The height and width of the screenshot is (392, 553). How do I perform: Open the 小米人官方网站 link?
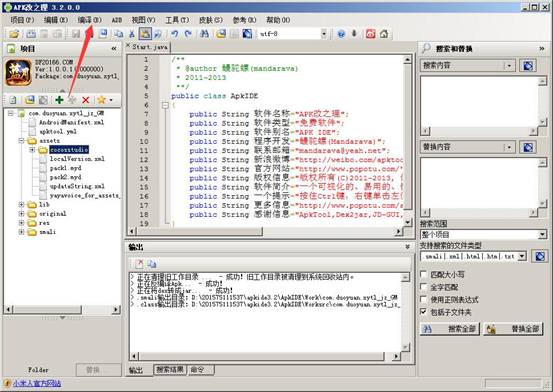pyautogui.click(x=37, y=383)
